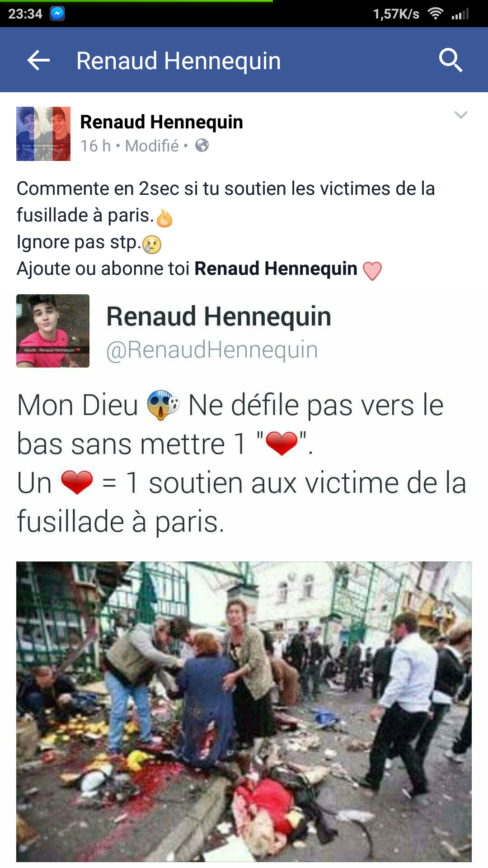This screenshot has height=868, width=488.
Task: Tap the @RenaudHennequin handle
Action: click(x=212, y=350)
